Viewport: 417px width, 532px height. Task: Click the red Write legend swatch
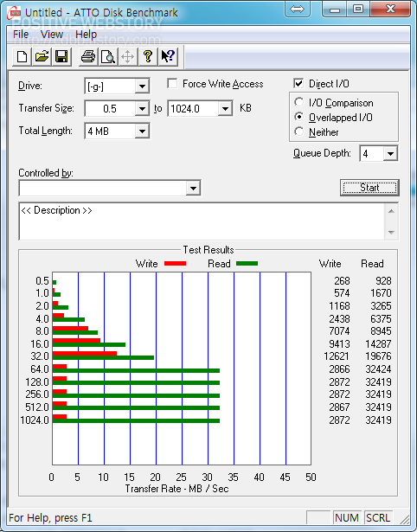pos(175,263)
